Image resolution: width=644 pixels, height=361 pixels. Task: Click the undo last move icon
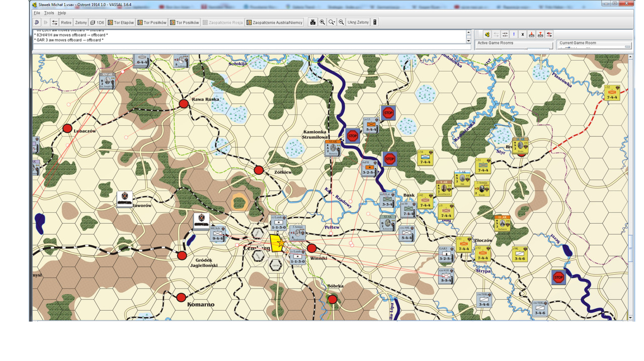coord(36,22)
